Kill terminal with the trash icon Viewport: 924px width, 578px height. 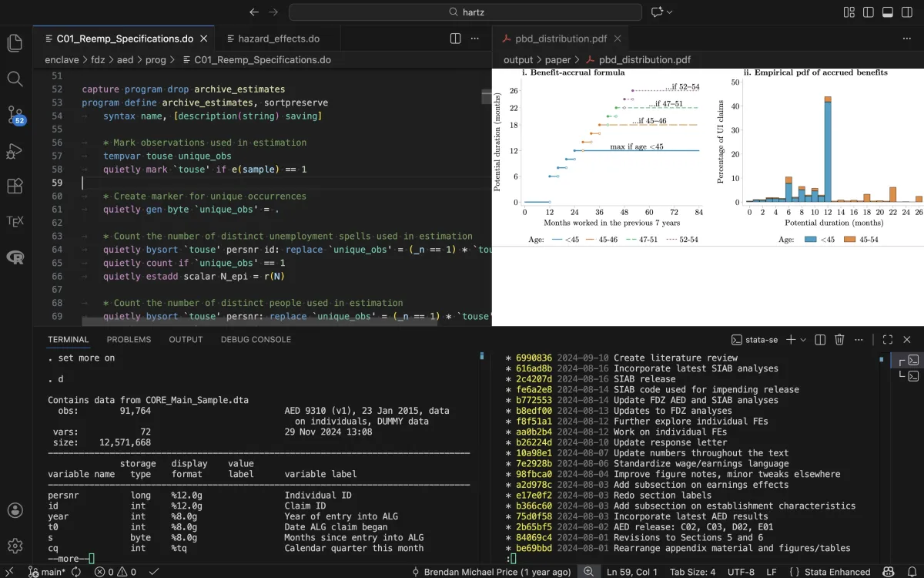pos(839,340)
